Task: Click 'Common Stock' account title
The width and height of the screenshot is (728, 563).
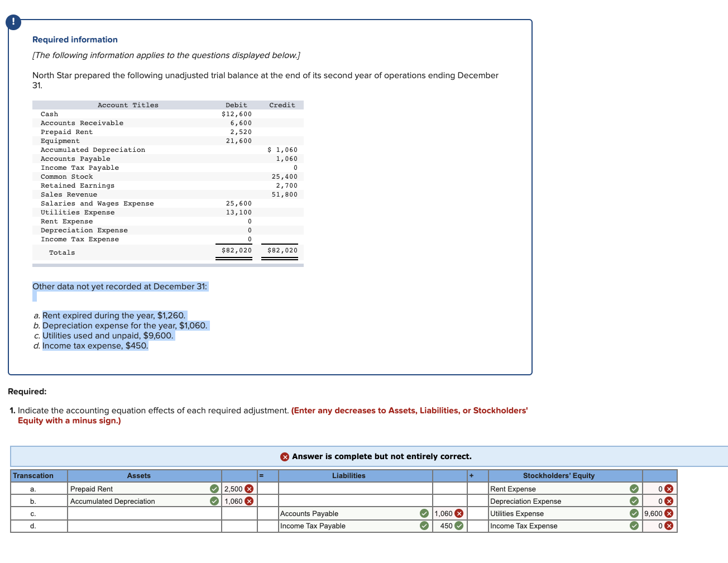Action: (67, 176)
